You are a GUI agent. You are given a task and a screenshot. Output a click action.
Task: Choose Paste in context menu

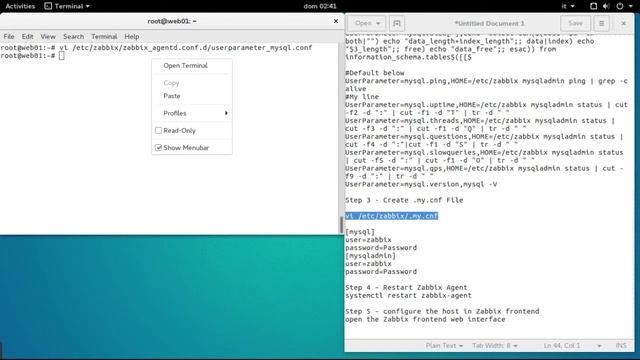[192, 96]
